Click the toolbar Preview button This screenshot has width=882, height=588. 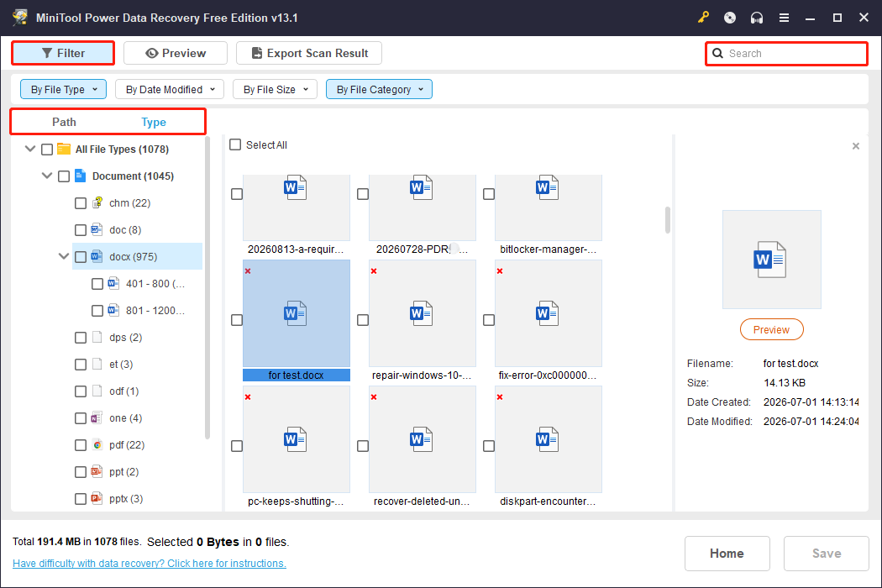pyautogui.click(x=176, y=54)
